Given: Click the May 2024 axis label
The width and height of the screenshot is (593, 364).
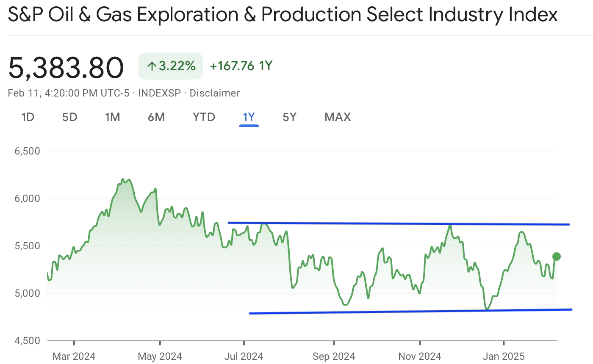Looking at the screenshot, I should [160, 356].
